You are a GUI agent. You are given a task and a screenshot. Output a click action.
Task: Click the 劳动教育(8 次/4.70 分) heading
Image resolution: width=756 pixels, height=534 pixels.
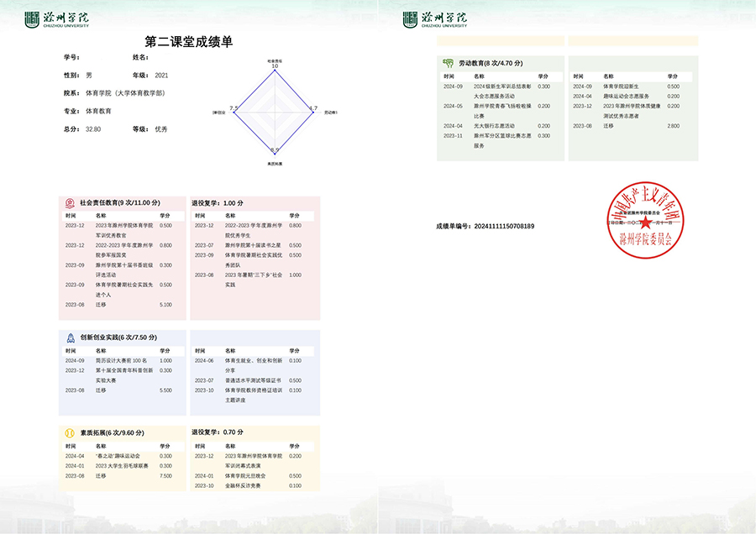(491, 63)
